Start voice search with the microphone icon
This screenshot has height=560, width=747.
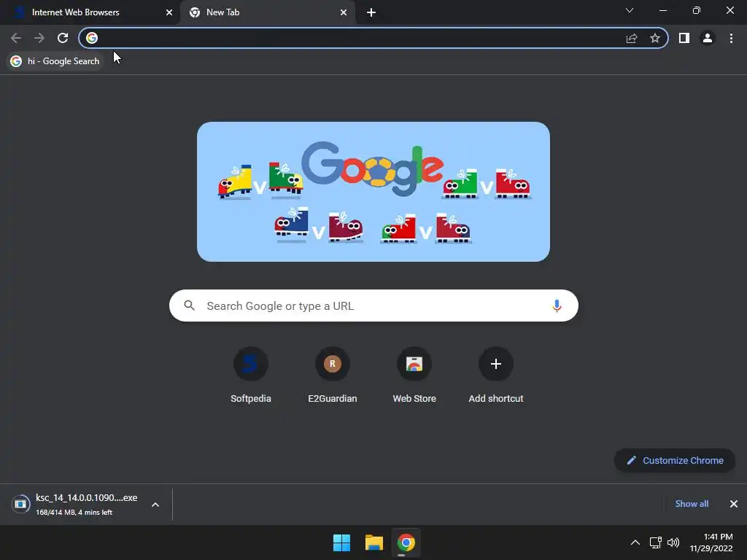[x=557, y=306]
